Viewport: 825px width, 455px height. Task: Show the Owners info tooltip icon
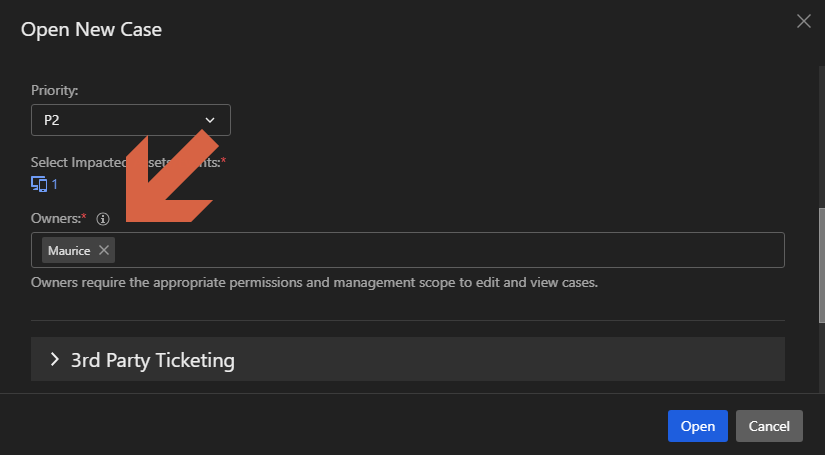(103, 219)
